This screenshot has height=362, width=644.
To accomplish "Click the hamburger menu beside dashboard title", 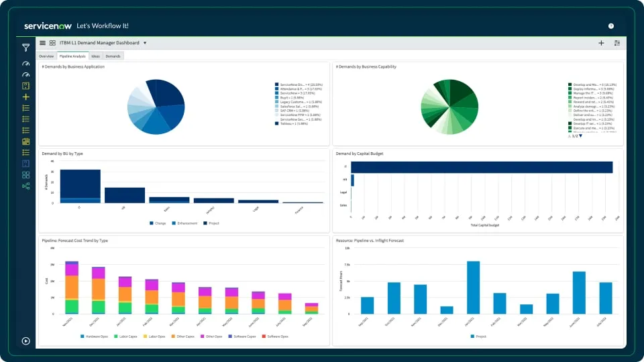I will [x=43, y=43].
